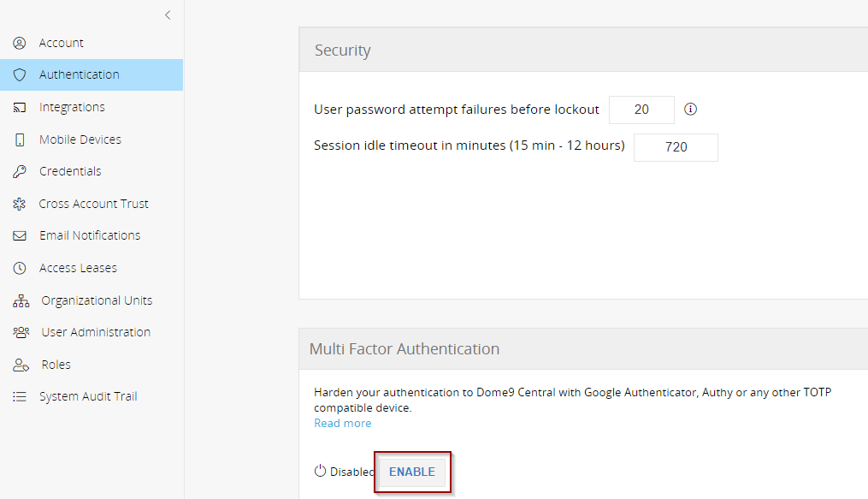Show info tooltip for lockout setting
This screenshot has width=868, height=499.
point(690,109)
